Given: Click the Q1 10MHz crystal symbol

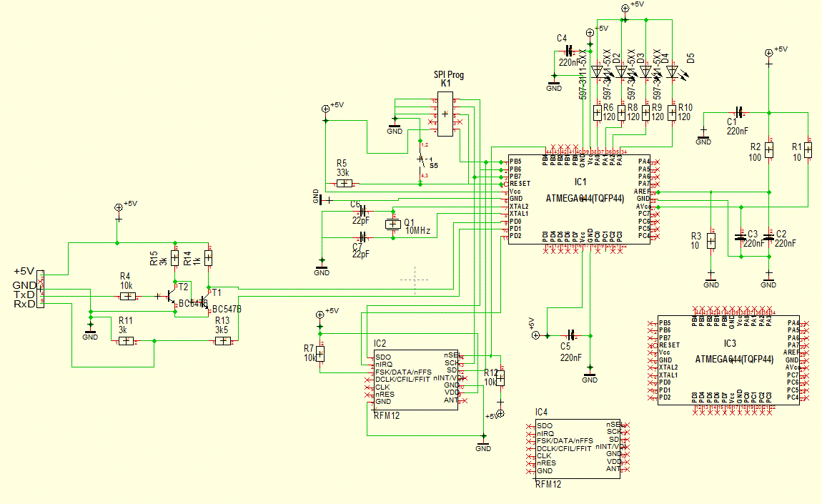Looking at the screenshot, I should click(x=392, y=224).
